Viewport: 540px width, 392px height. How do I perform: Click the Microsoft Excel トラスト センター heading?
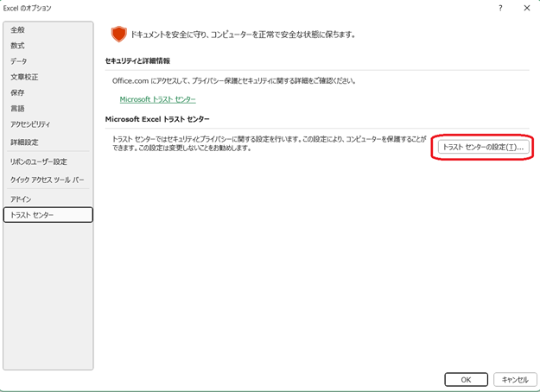click(x=157, y=119)
